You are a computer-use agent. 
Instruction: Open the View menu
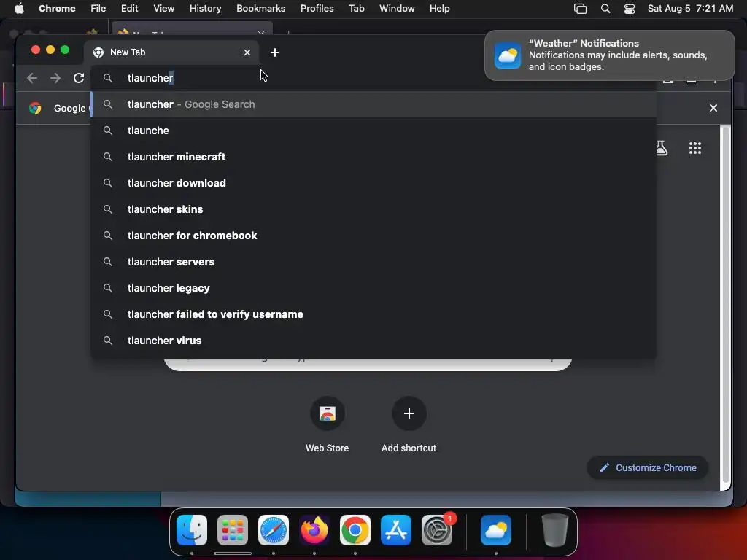164,9
